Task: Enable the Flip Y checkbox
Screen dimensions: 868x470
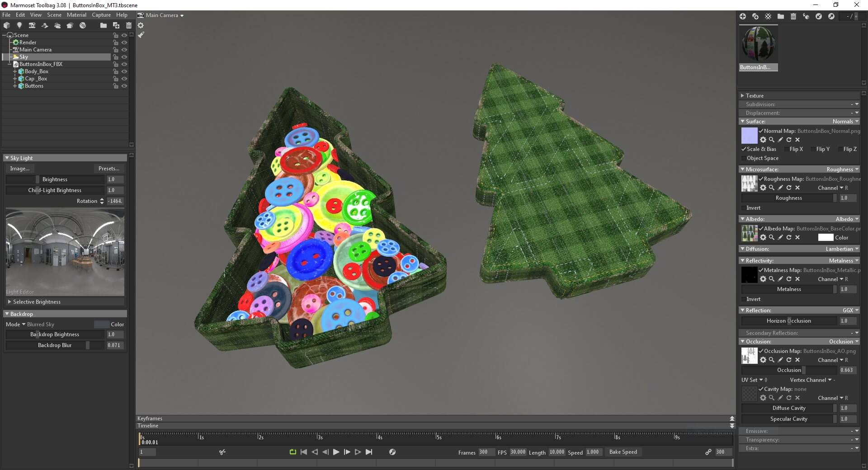Action: coord(813,149)
